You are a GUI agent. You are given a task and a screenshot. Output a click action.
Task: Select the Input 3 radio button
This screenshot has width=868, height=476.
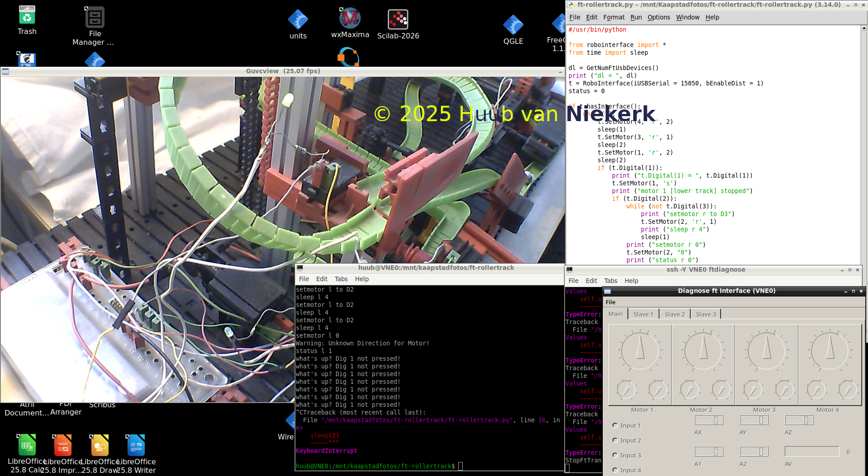click(615, 455)
